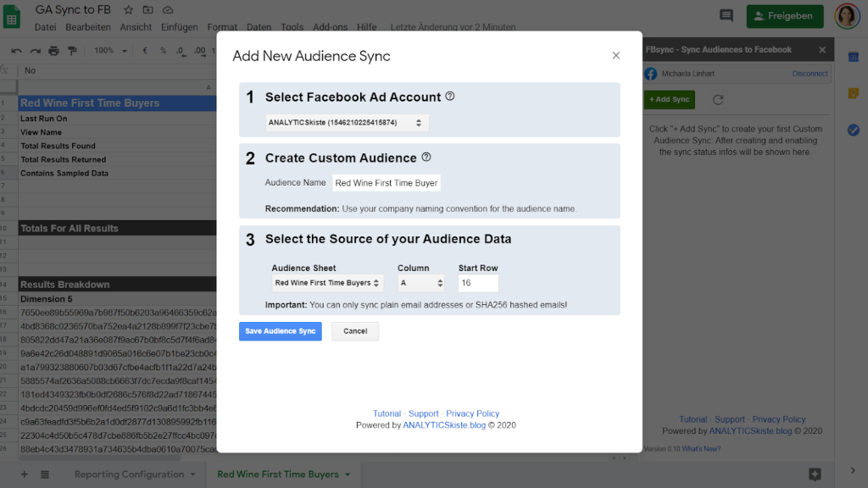Viewport: 868px width, 488px height.
Task: Open the zoom 100% dropdown
Action: click(x=111, y=51)
